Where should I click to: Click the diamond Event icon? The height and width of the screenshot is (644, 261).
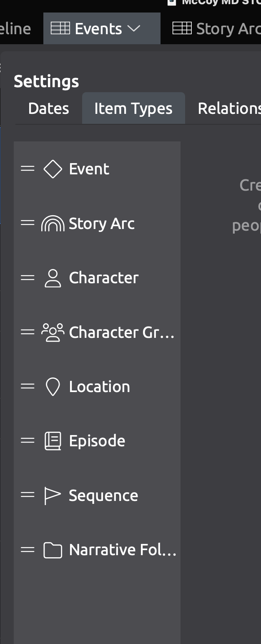tap(53, 169)
